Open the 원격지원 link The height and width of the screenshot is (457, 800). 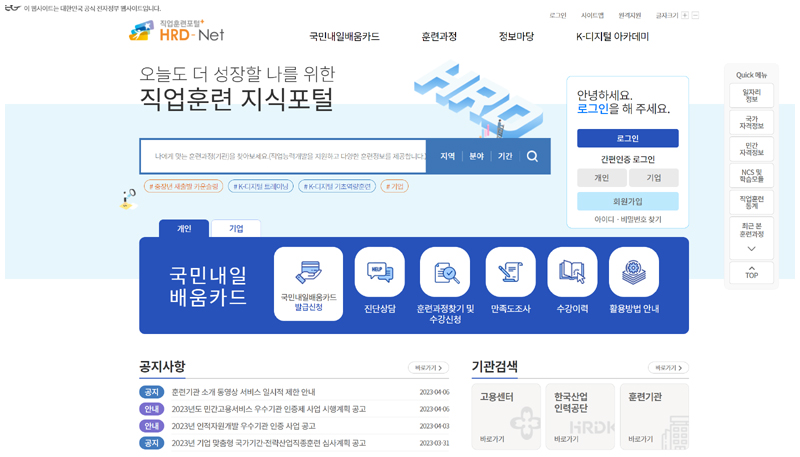(x=630, y=15)
